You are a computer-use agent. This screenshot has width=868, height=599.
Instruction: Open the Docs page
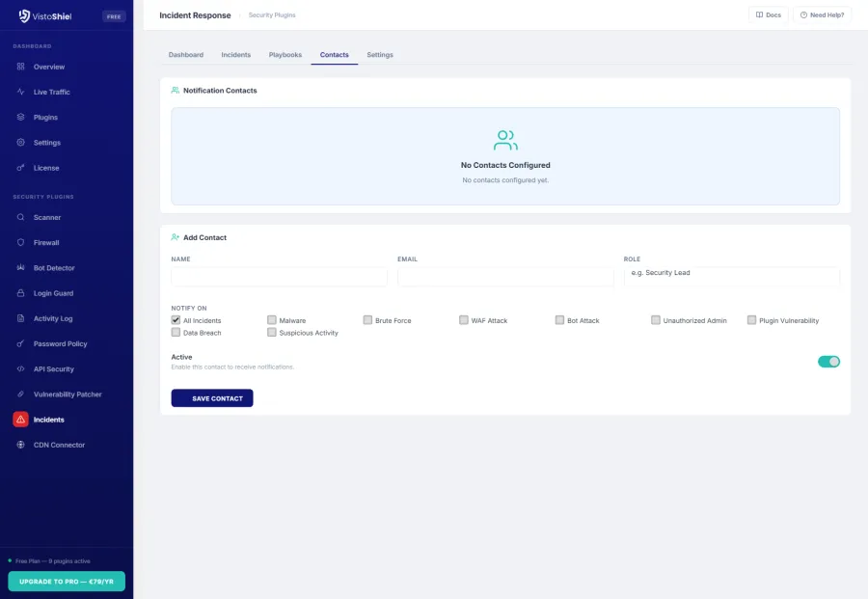(768, 15)
